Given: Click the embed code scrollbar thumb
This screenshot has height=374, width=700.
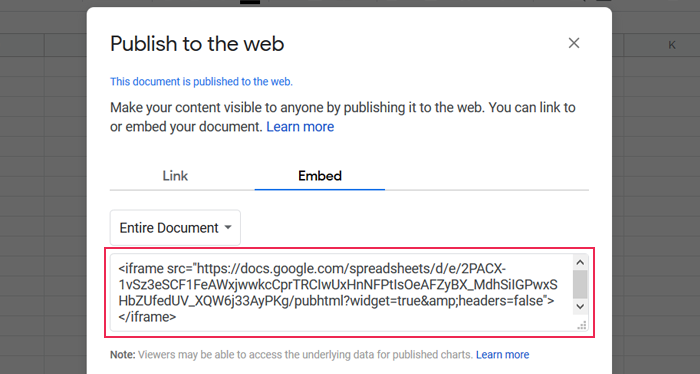Looking at the screenshot, I should 580,284.
